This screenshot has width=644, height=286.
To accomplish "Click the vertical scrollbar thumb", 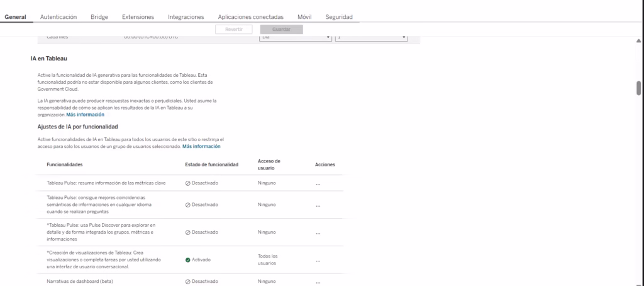I will coord(639,88).
